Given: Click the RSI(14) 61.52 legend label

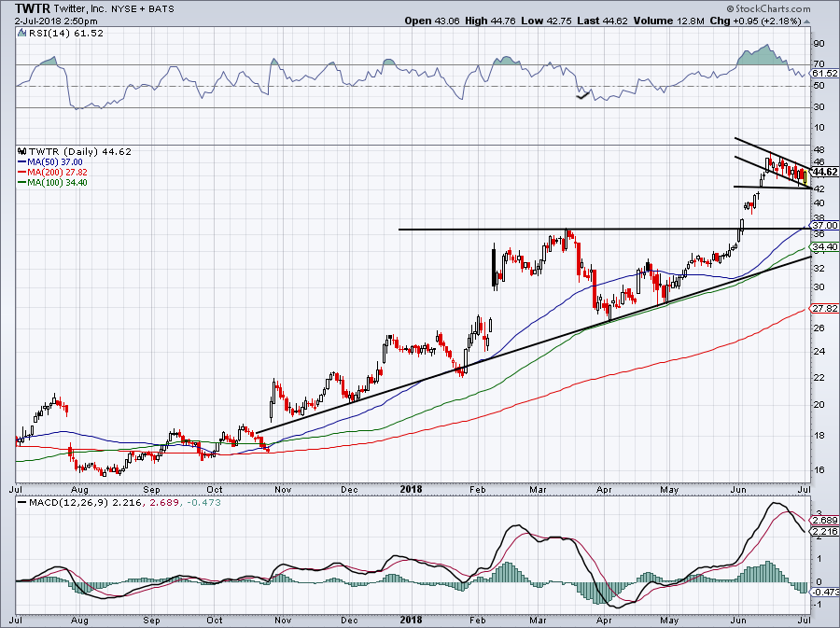Looking at the screenshot, I should point(66,34).
